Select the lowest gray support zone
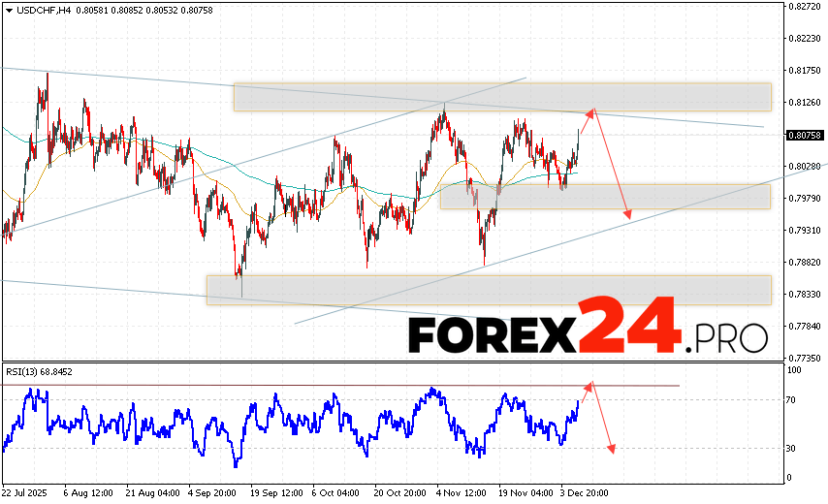This screenshot has height=504, width=828. click(489, 290)
